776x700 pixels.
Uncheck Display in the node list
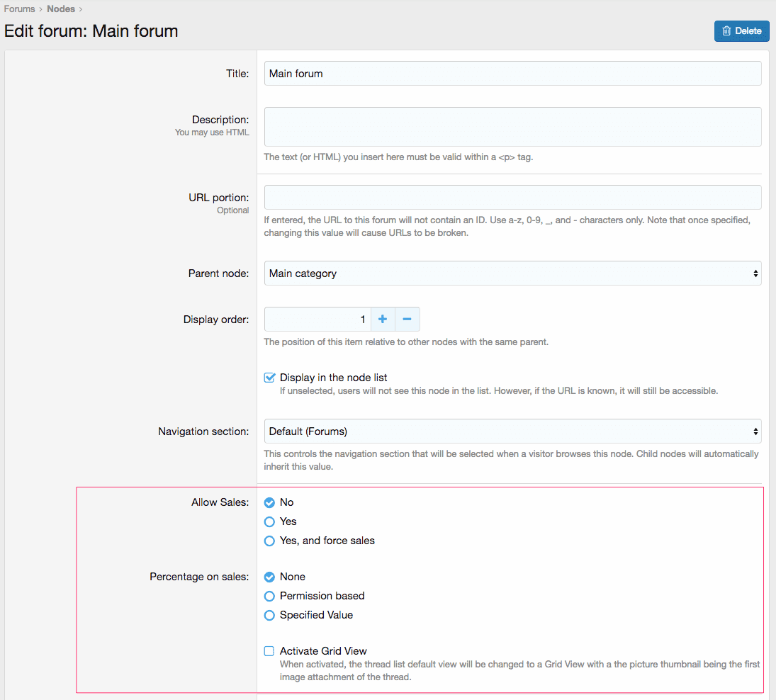(x=269, y=378)
